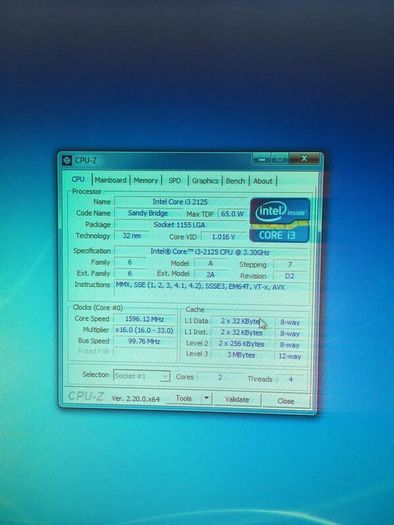The height and width of the screenshot is (525, 394).
Task: Click the processor Name field
Action: click(x=180, y=202)
